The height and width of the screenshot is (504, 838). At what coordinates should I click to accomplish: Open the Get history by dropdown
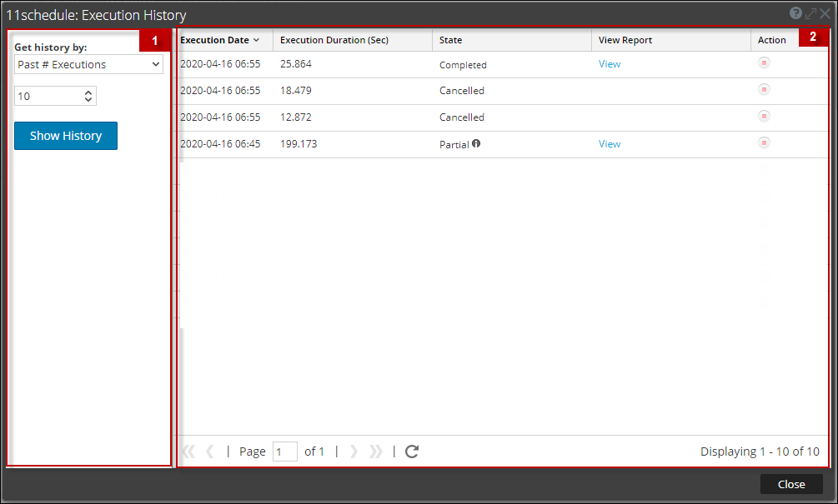88,64
